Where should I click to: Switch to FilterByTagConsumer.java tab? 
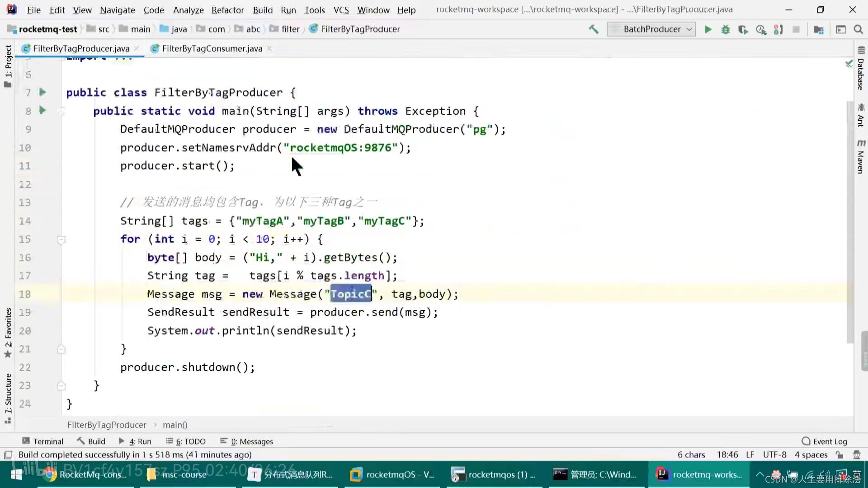tap(212, 48)
